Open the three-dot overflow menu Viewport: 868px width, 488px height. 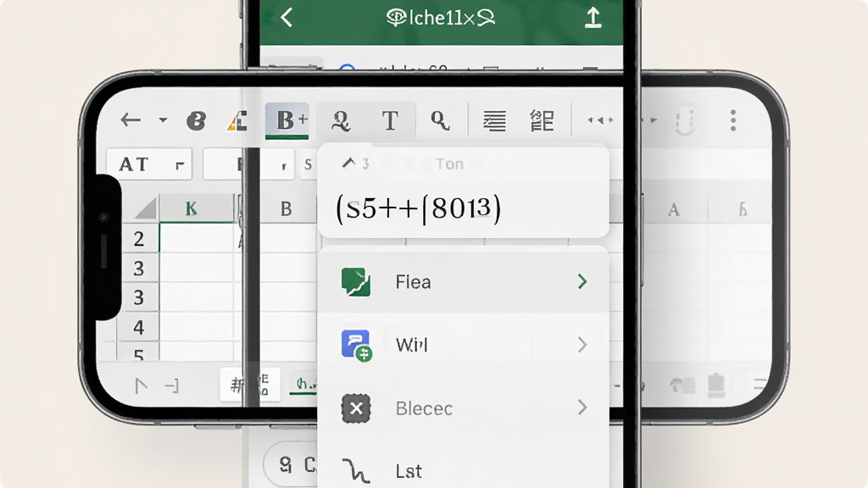point(733,120)
